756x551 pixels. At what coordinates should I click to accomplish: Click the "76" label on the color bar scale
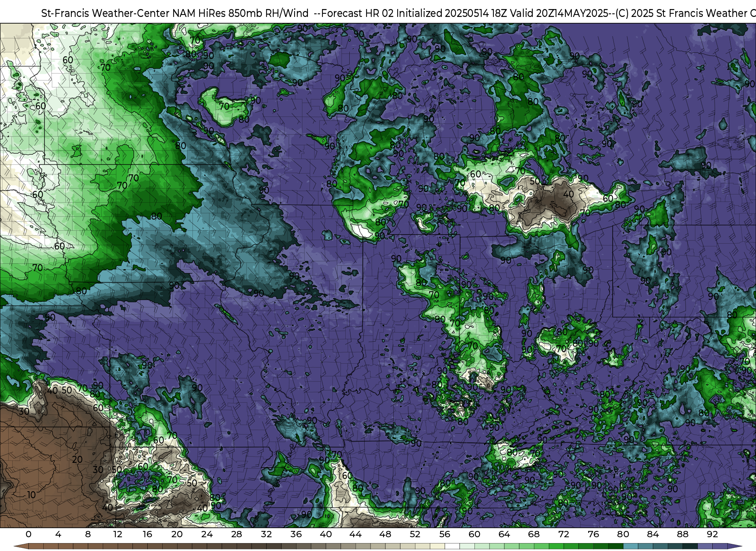[x=593, y=534]
